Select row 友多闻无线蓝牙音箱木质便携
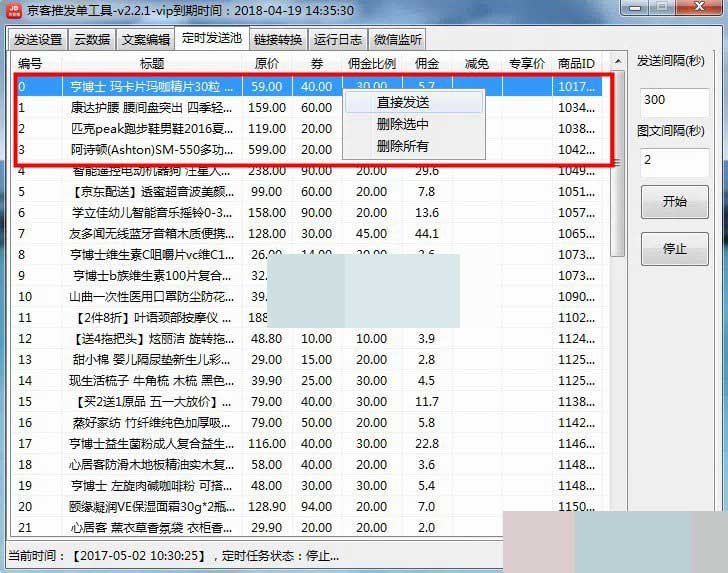 tap(309, 233)
